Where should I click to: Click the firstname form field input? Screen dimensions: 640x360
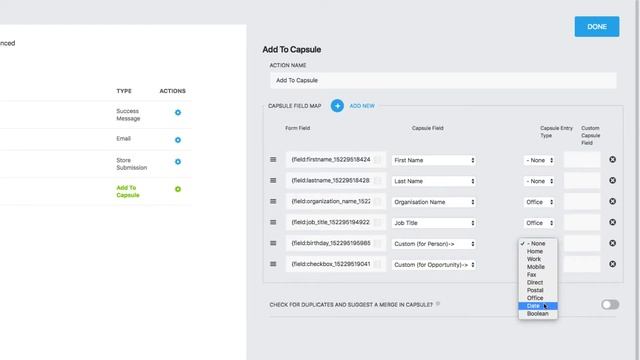tap(336, 160)
